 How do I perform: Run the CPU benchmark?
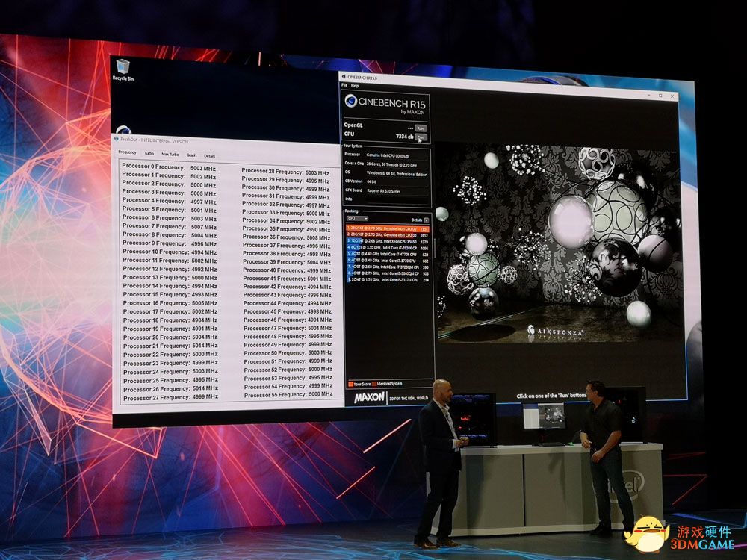421,137
